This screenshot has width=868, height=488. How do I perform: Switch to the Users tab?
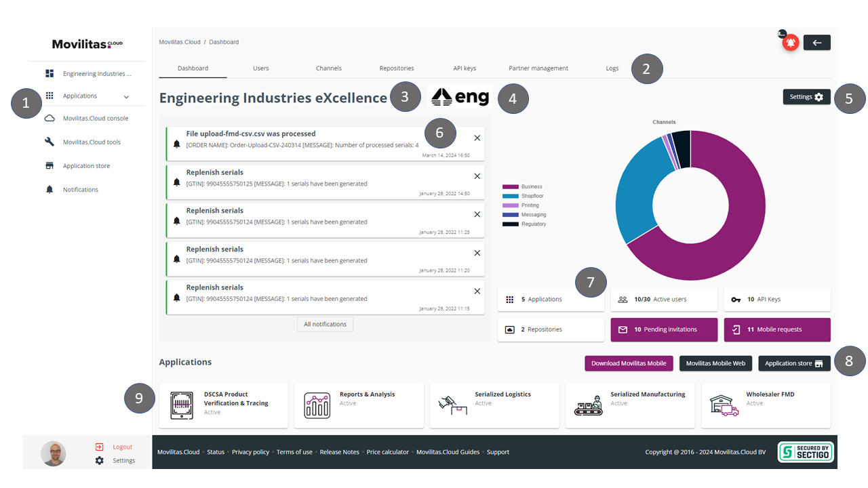pos(261,68)
